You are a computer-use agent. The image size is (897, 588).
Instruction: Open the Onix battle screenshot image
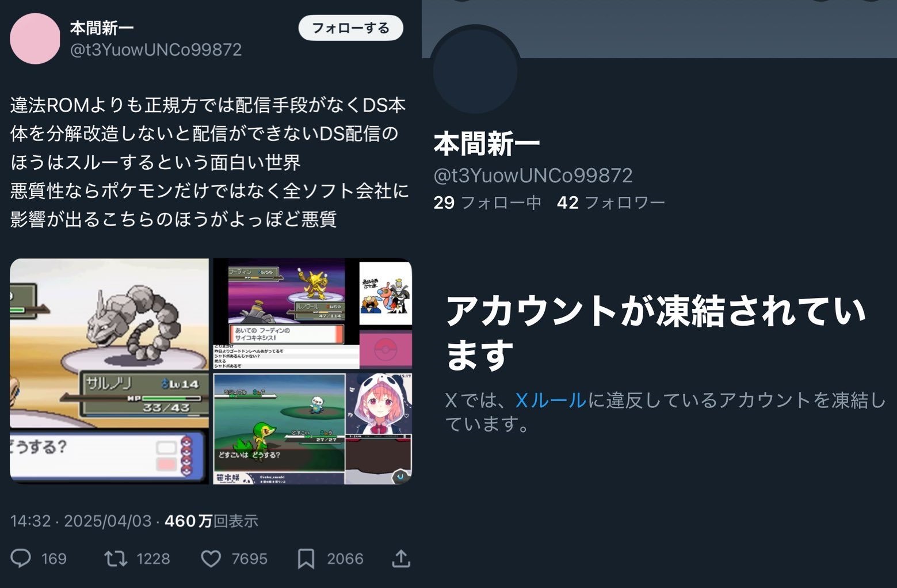point(109,371)
